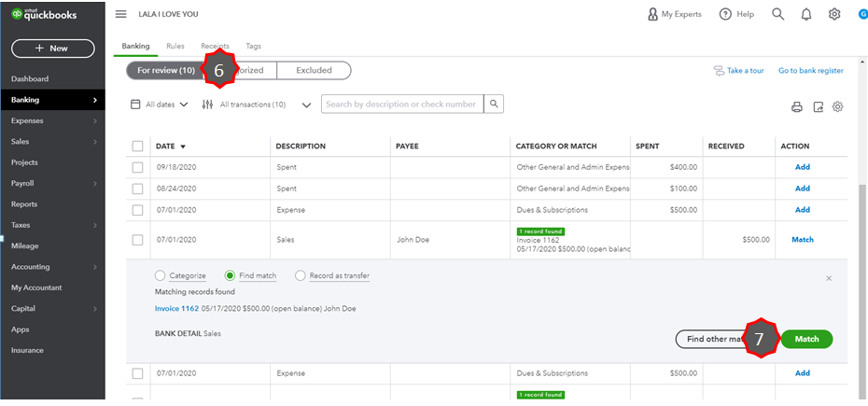Select the Record as transfer option
The width and height of the screenshot is (868, 406).
301,276
